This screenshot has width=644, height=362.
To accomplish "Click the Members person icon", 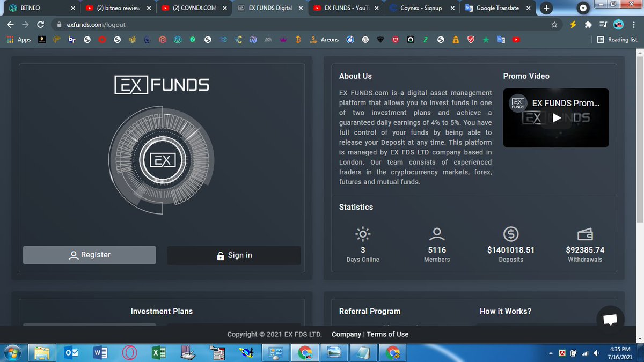I will pyautogui.click(x=437, y=234).
